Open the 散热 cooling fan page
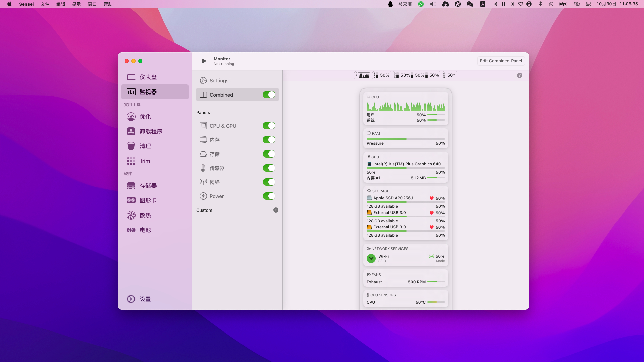This screenshot has width=644, height=362. click(x=145, y=215)
